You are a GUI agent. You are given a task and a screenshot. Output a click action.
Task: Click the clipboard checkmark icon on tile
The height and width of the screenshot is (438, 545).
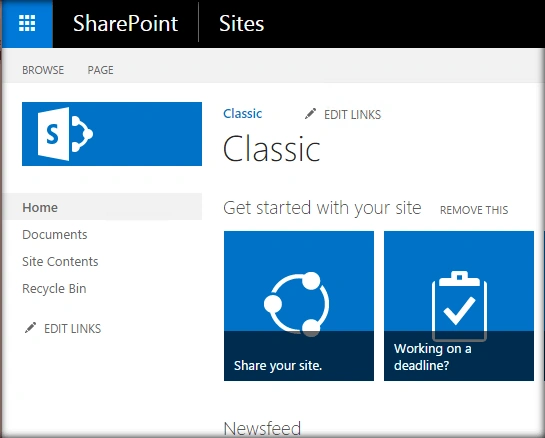point(459,306)
